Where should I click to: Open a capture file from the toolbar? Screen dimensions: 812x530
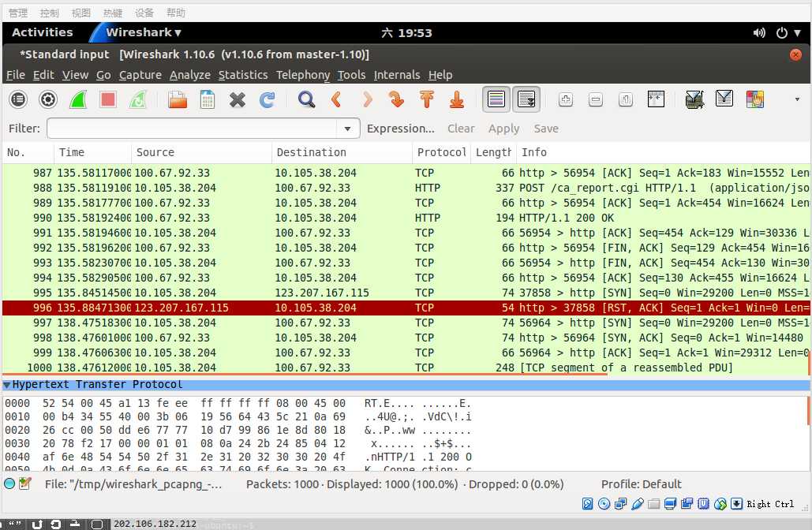[178, 99]
